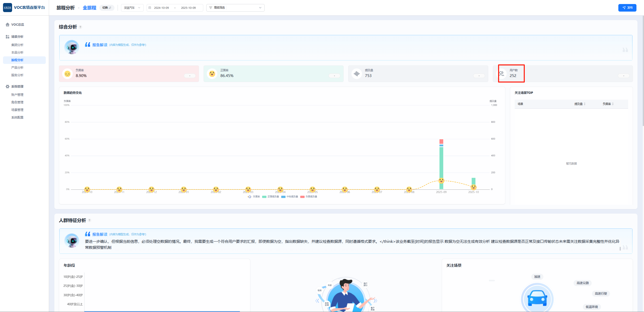Viewport: 644px width, 312px height.
Task: Go to 账户管理 menu item
Action: point(17,95)
